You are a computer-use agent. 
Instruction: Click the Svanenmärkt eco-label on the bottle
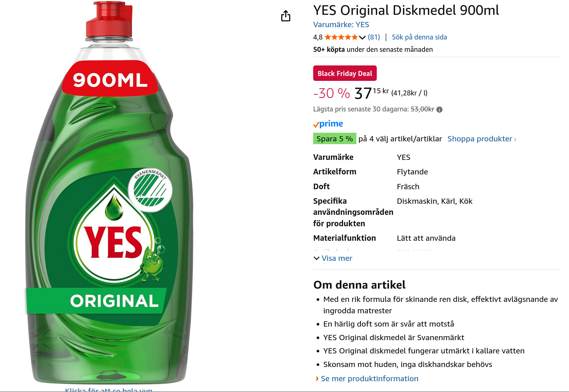[150, 190]
